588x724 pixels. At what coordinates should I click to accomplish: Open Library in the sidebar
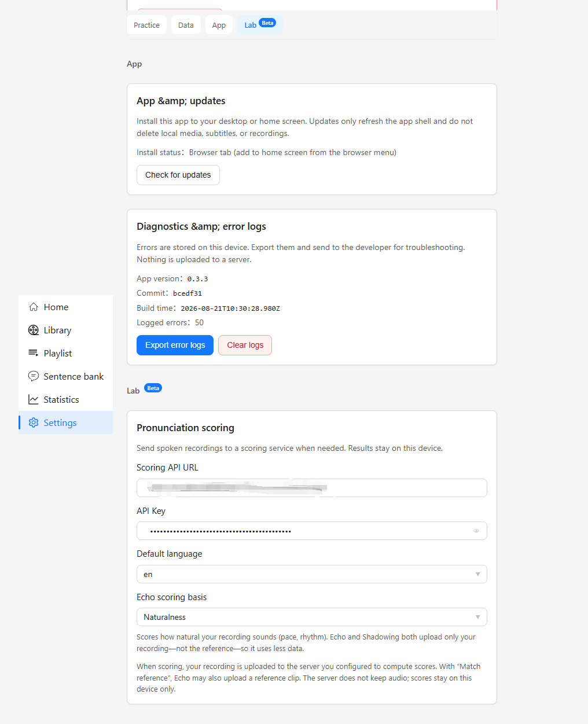65,330
